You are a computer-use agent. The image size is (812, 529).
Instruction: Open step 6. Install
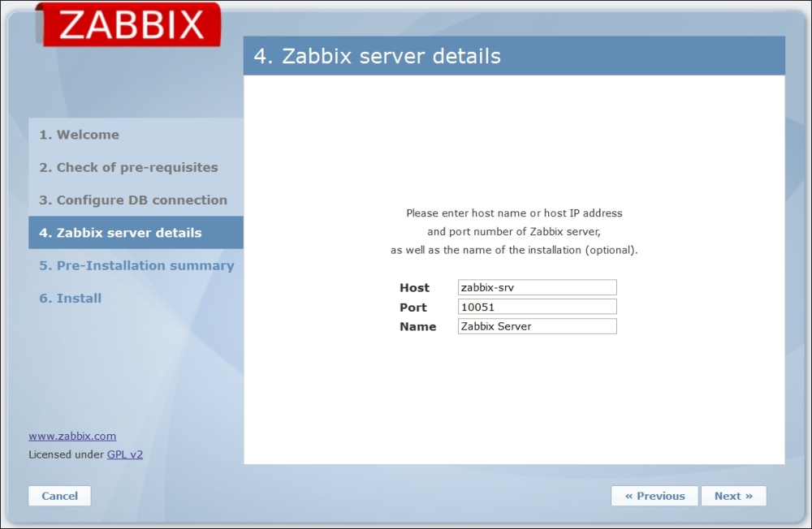[71, 298]
